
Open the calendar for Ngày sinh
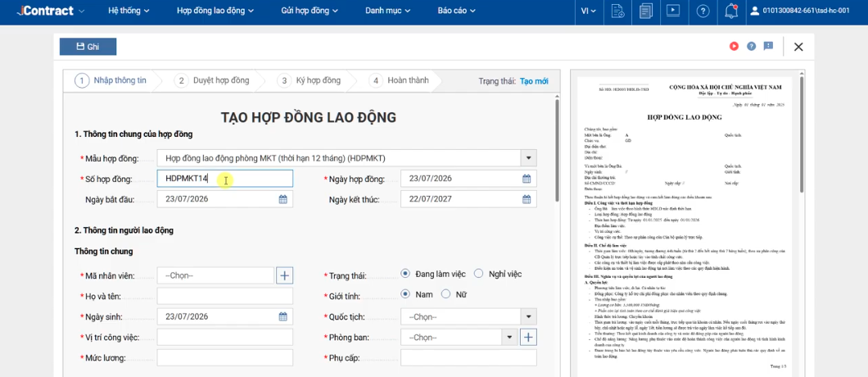point(283,316)
